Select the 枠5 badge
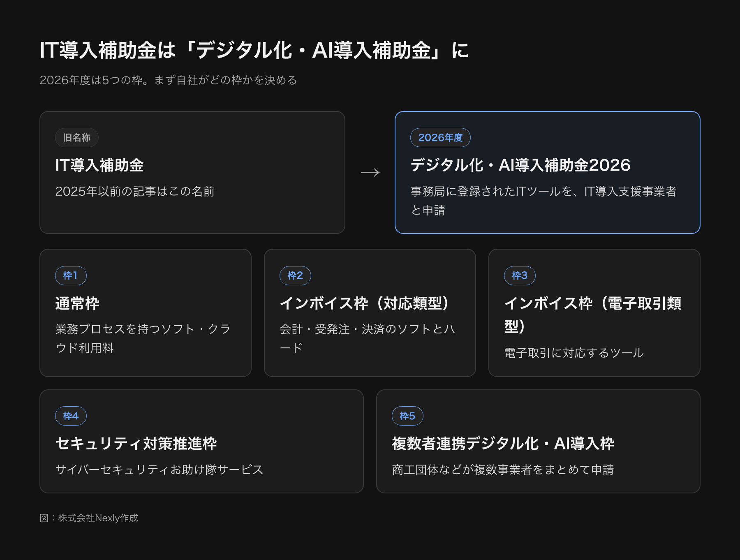The height and width of the screenshot is (560, 740). point(407,416)
